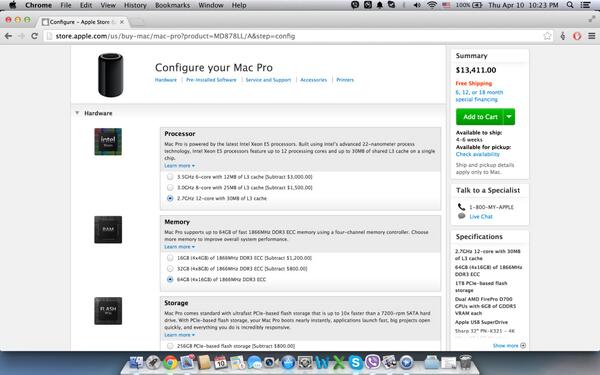Jump to Pre-Installed Software section link

pos(211,80)
